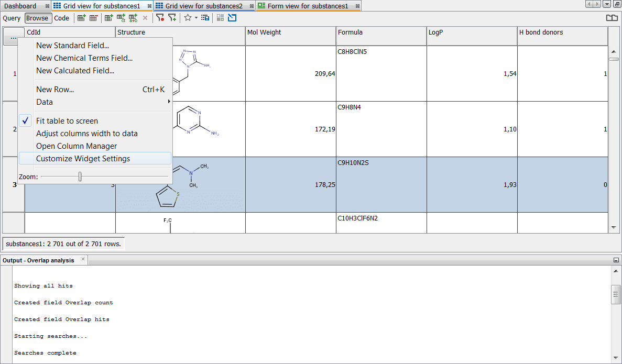The width and height of the screenshot is (622, 364).
Task: Click the open book icon at right
Action: tap(612, 18)
